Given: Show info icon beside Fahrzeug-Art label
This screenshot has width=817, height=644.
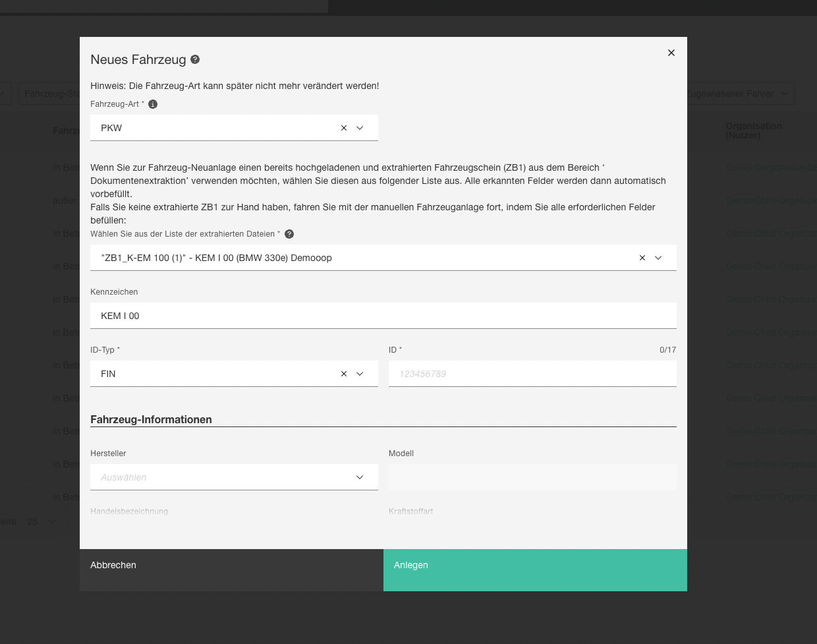Looking at the screenshot, I should (153, 104).
